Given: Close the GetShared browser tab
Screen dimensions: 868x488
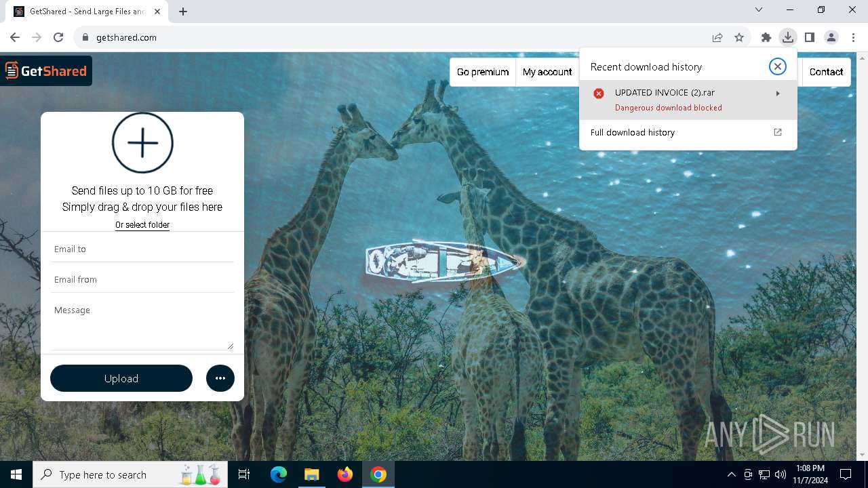Looking at the screenshot, I should (x=159, y=12).
